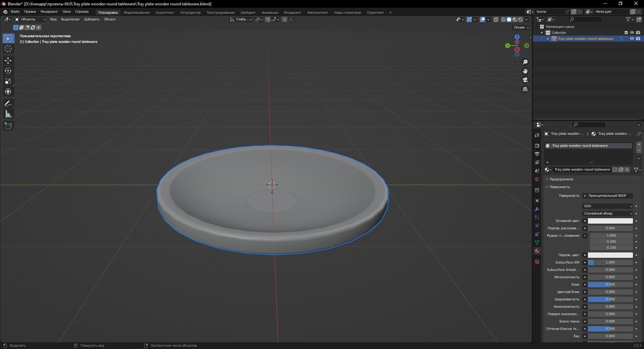Screen dimensions: 644x349
Task: Open the Render properties tab
Action: (537, 146)
